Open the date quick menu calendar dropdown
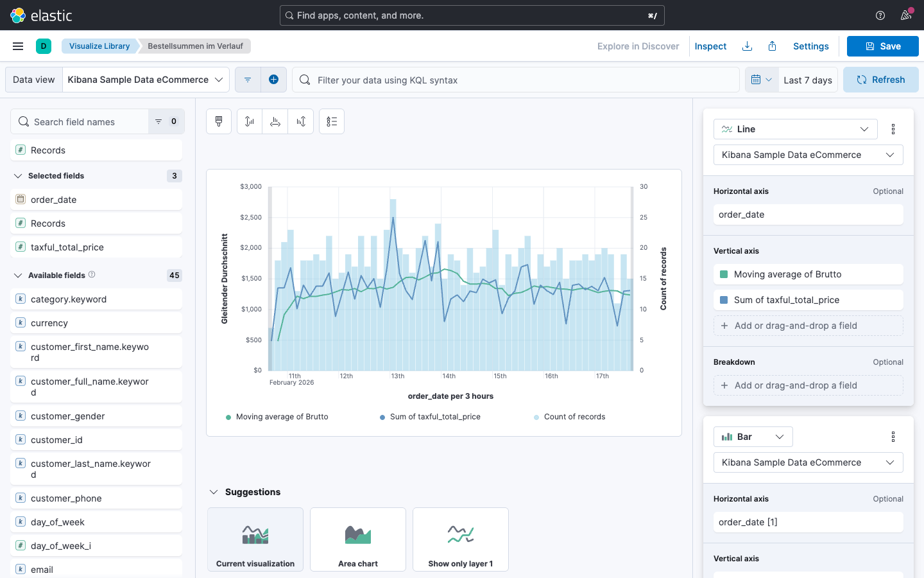 pos(762,80)
